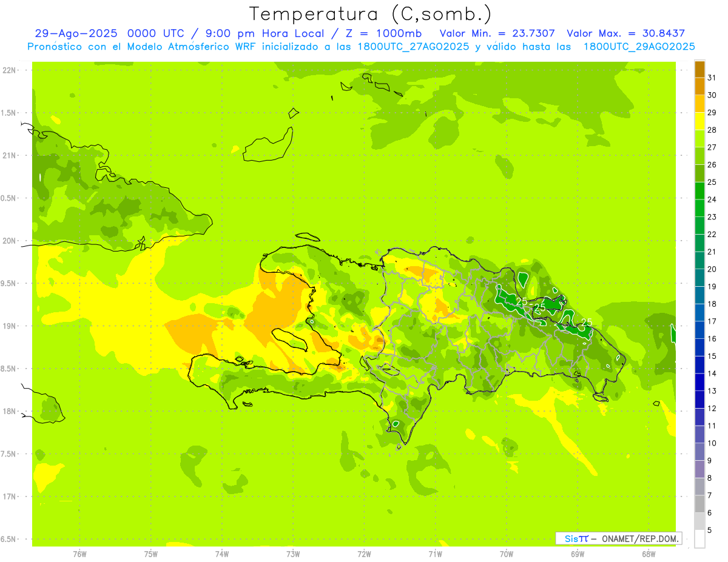Click the legend label "20"
This screenshot has width=728, height=562.
tap(712, 269)
